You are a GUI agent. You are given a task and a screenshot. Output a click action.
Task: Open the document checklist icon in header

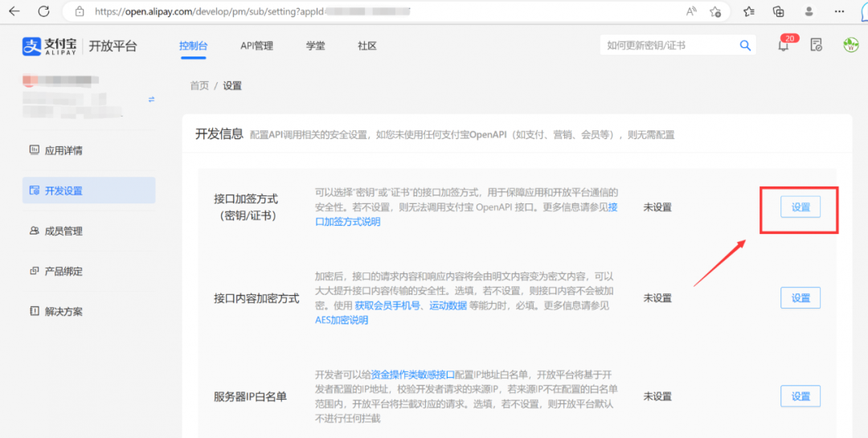pyautogui.click(x=816, y=45)
